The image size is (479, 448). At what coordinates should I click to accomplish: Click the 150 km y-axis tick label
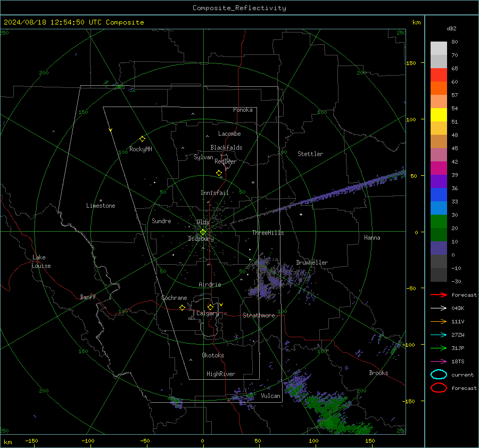[x=411, y=63]
